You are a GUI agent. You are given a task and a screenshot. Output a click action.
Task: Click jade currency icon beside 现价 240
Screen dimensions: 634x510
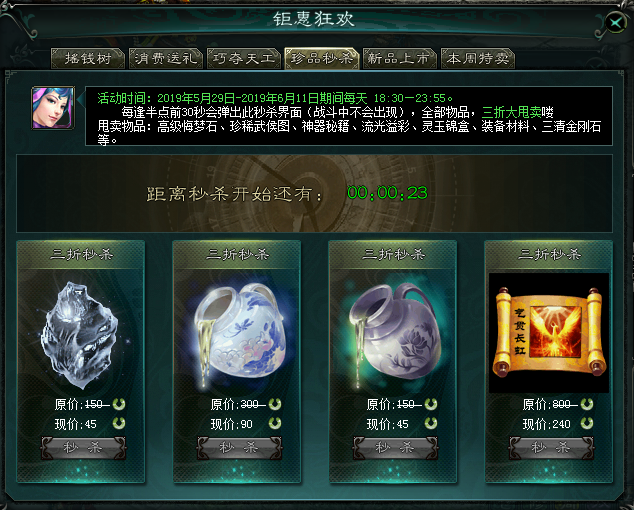pos(587,423)
